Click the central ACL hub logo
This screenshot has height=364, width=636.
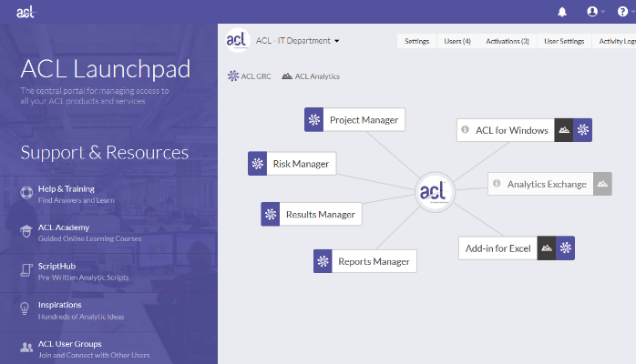click(435, 191)
